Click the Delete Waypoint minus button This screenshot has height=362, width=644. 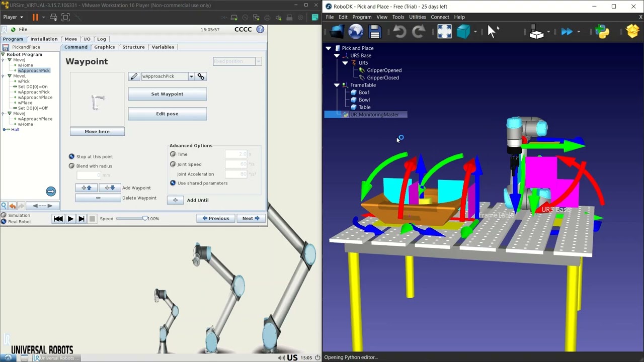pyautogui.click(x=98, y=198)
